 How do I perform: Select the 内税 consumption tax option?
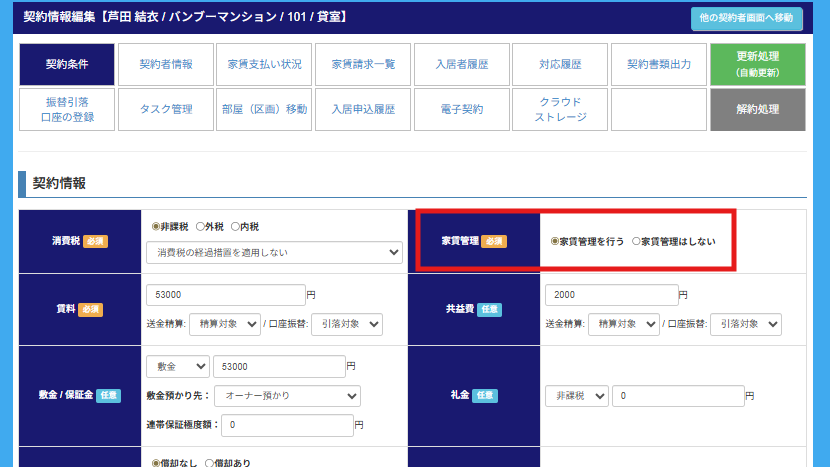click(x=237, y=227)
